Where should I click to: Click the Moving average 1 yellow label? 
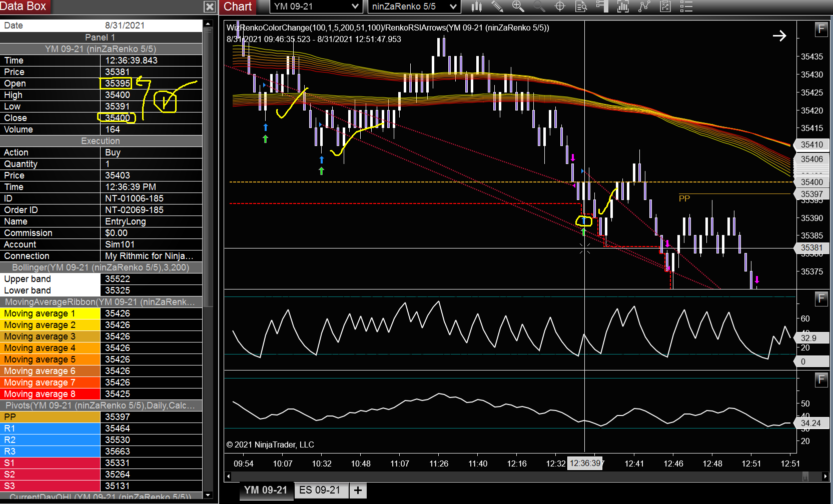click(x=50, y=313)
